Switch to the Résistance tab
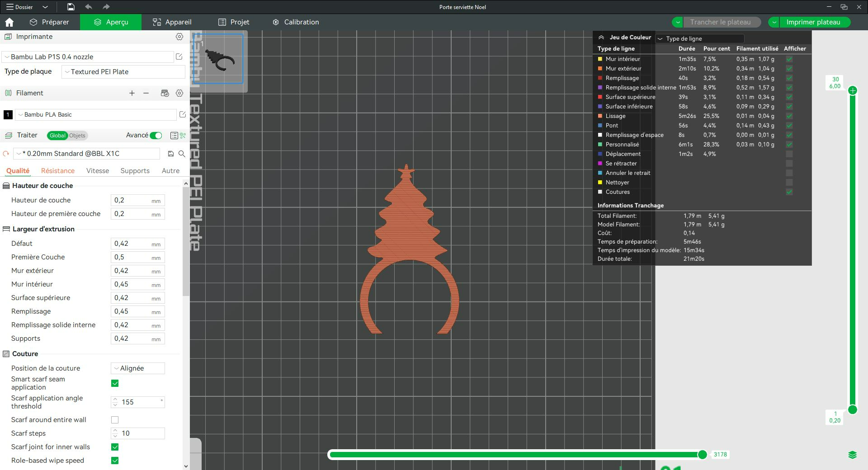Image resolution: width=868 pixels, height=470 pixels. tap(57, 171)
